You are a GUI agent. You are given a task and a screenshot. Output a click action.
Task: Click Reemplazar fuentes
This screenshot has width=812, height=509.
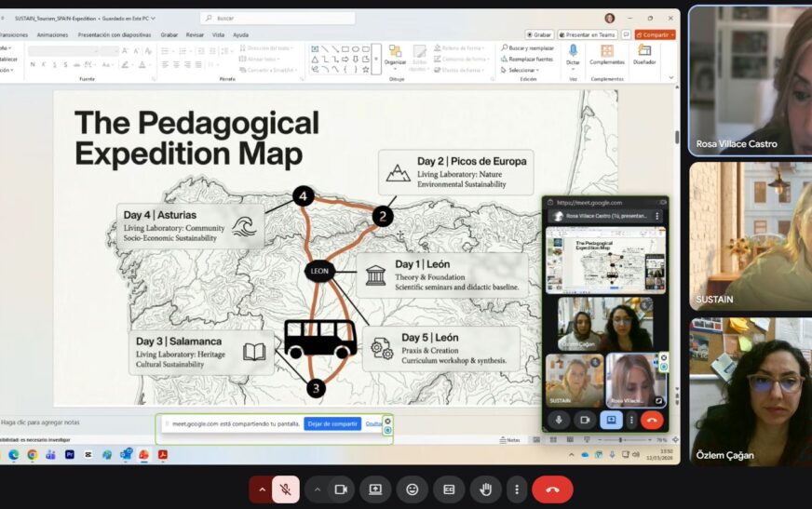point(527,59)
